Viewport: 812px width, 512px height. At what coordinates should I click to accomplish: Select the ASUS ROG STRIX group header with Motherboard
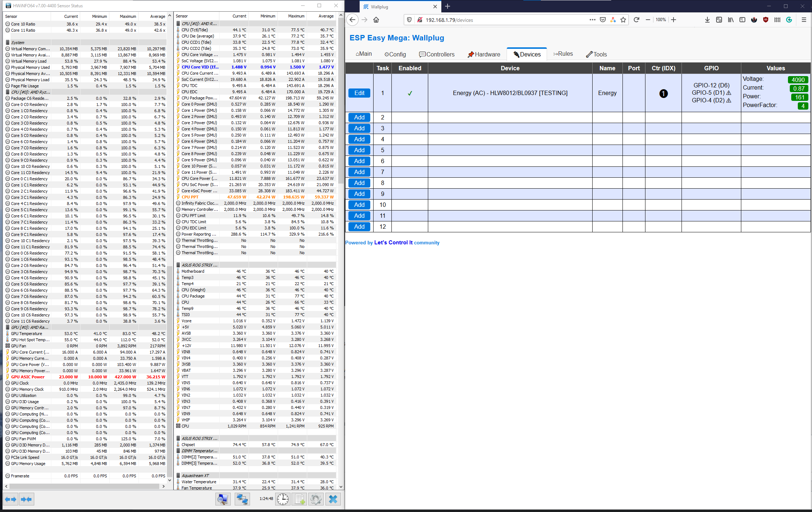(x=255, y=265)
